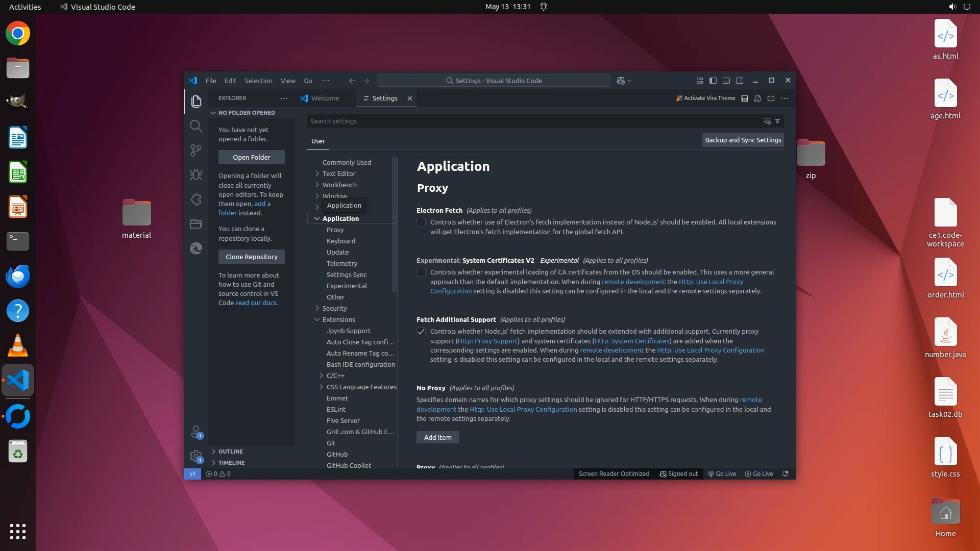Switch to the Welcome tab
Screen dimensions: 980x551
coord(325,98)
